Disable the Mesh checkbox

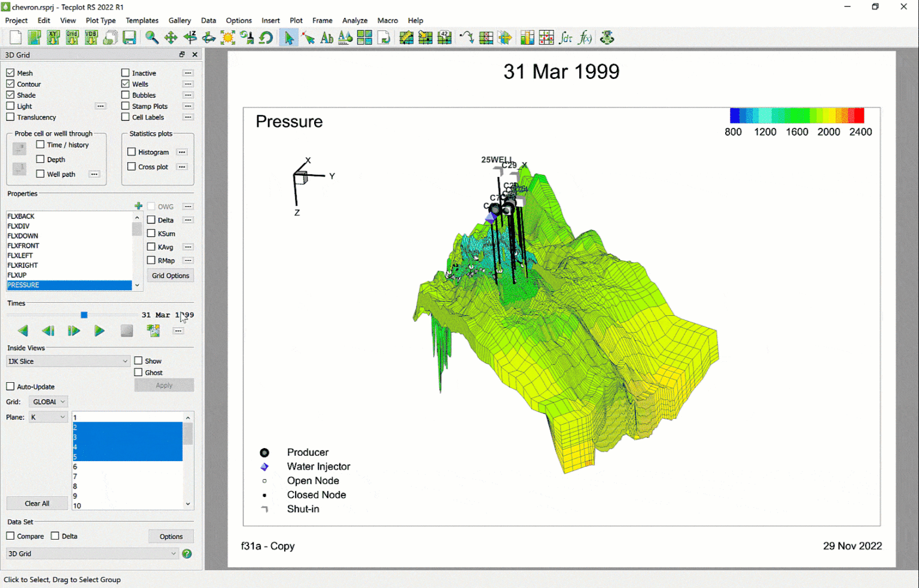(10, 72)
